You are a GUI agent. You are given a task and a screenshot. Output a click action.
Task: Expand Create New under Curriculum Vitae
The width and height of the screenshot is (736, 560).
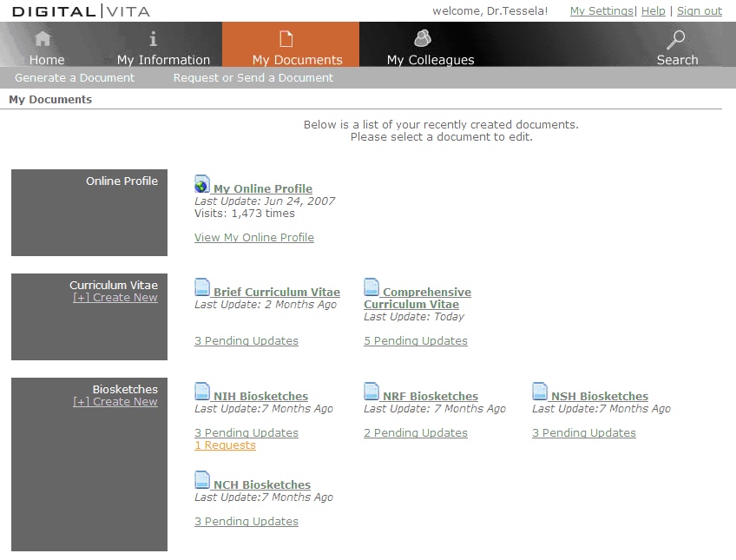115,298
